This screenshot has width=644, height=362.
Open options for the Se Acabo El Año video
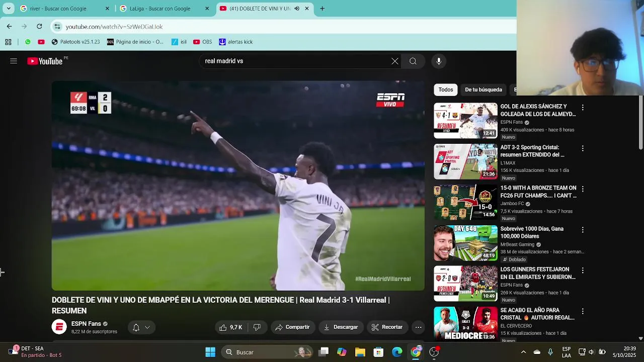(x=583, y=311)
